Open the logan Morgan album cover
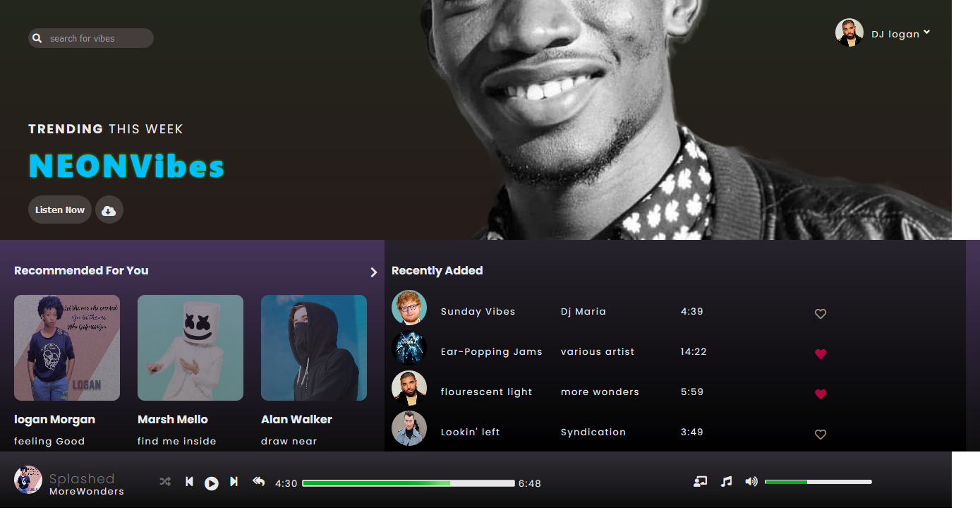 [x=67, y=348]
